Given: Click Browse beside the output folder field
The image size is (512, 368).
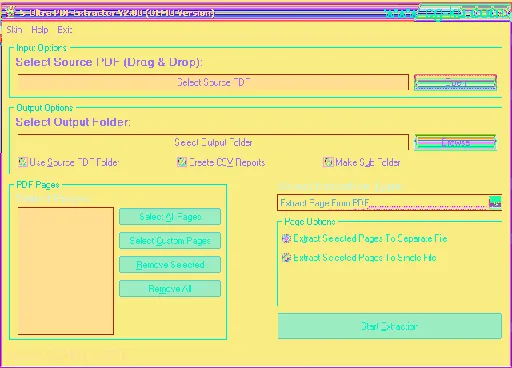Looking at the screenshot, I should 455,142.
